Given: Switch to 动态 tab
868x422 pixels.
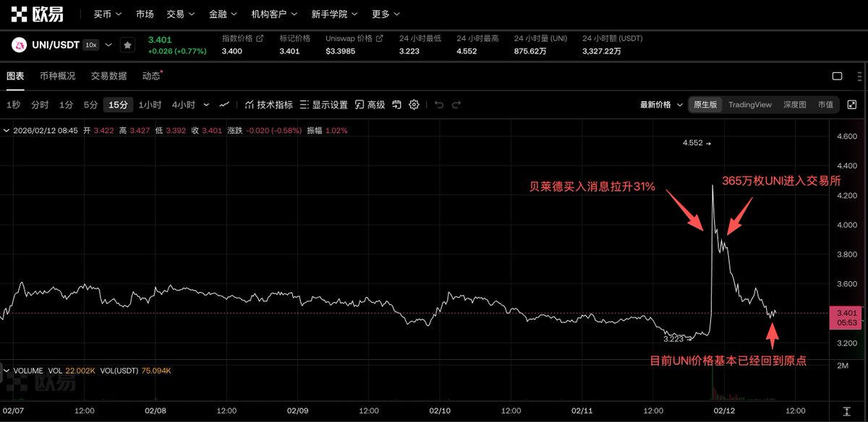Looking at the screenshot, I should [151, 76].
